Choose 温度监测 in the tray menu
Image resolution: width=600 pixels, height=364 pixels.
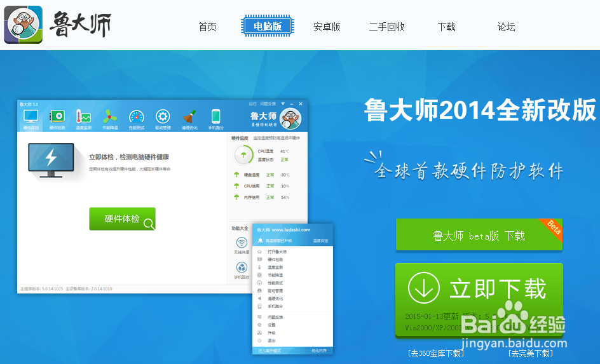point(275,267)
